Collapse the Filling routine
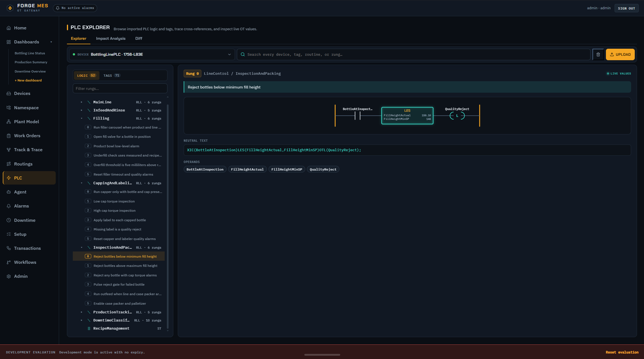The width and height of the screenshot is (644, 359). 81,118
